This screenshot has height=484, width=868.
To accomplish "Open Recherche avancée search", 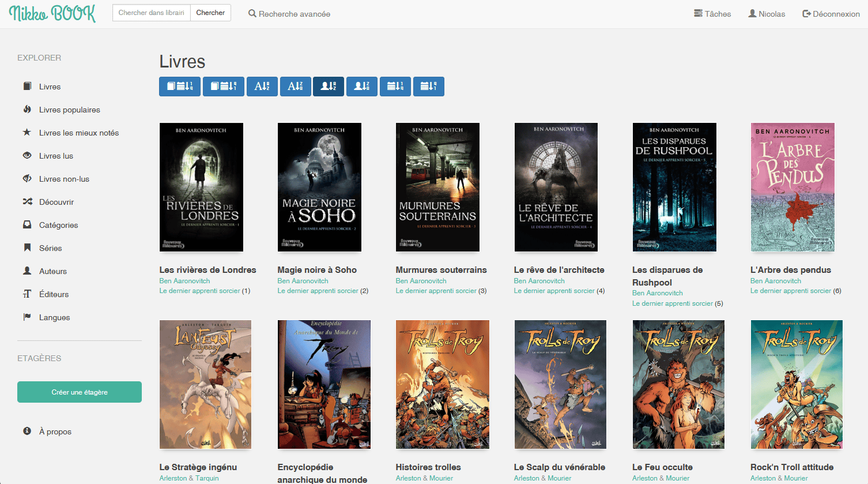I will point(289,14).
